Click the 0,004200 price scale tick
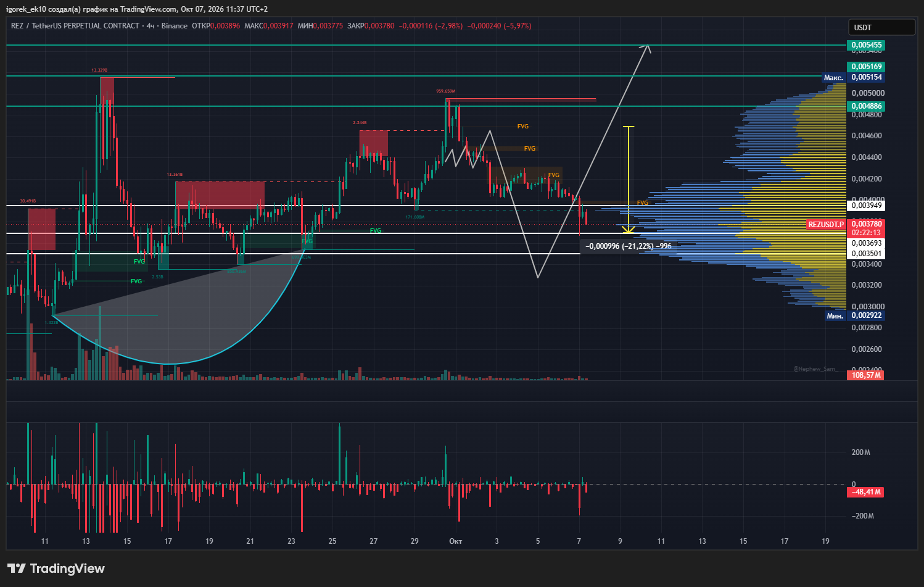The height and width of the screenshot is (587, 924). pos(868,179)
